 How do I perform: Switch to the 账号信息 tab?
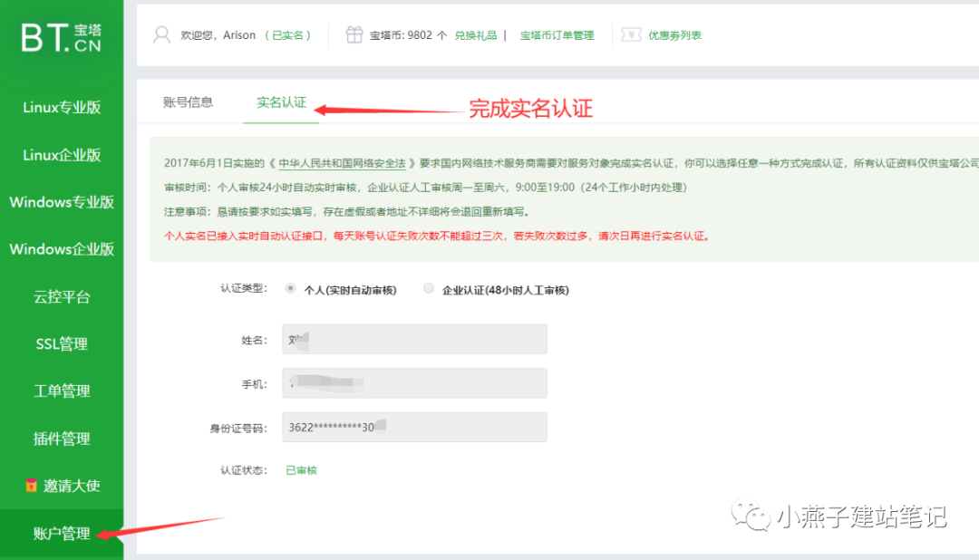tap(188, 103)
